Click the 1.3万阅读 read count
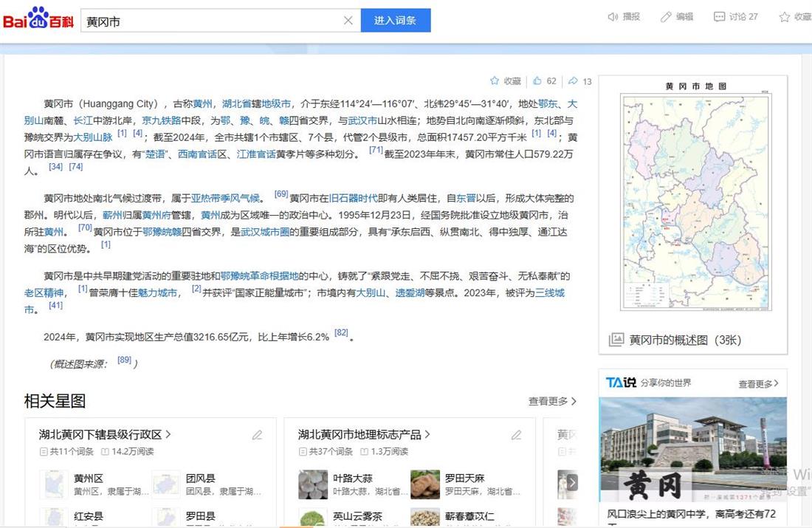This screenshot has height=528, width=812. click(390, 451)
